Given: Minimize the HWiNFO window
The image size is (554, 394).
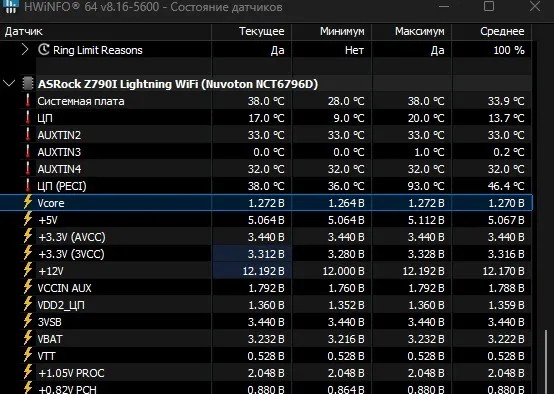Looking at the screenshot, I should pos(444,6).
